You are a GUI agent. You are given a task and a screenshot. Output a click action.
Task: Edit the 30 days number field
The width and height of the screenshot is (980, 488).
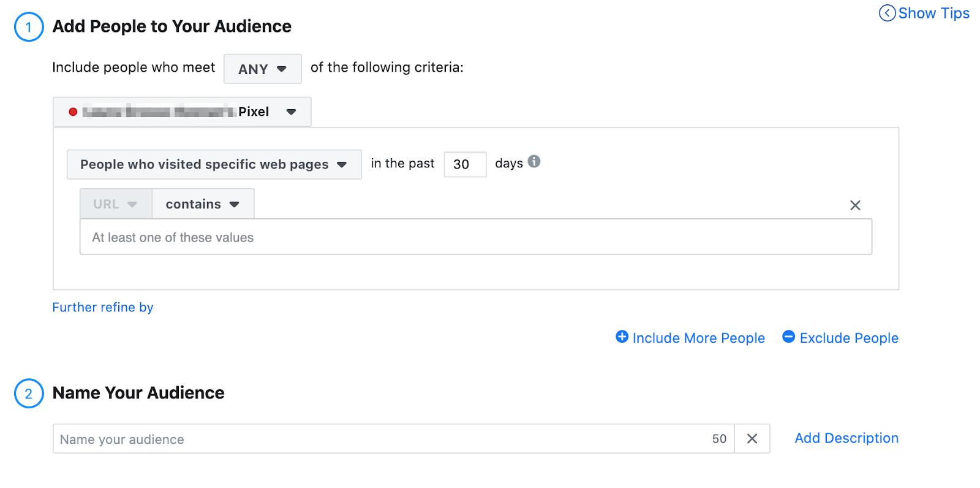pyautogui.click(x=465, y=164)
